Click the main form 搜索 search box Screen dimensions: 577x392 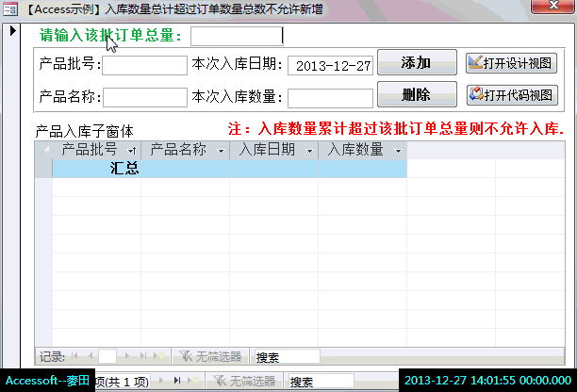[321, 382]
